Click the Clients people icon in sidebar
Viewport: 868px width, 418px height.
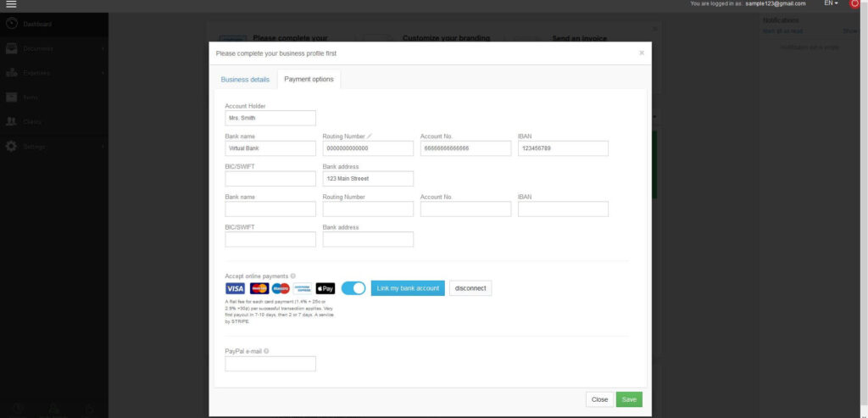click(12, 122)
